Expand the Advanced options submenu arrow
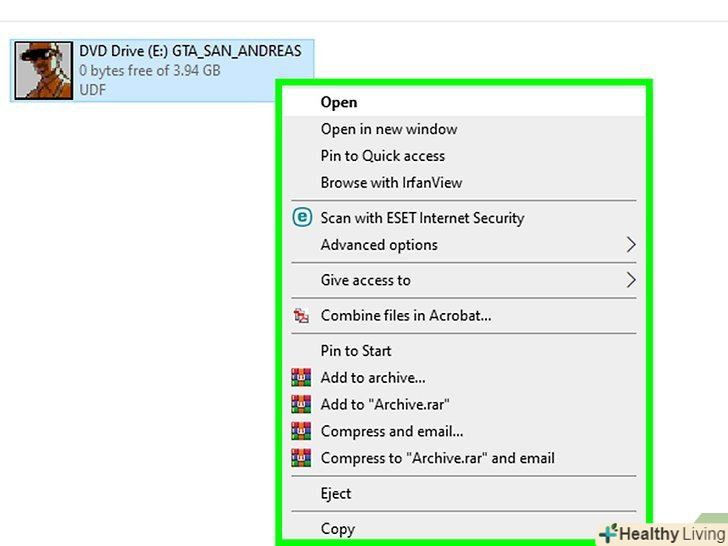This screenshot has height=546, width=728. coord(630,245)
